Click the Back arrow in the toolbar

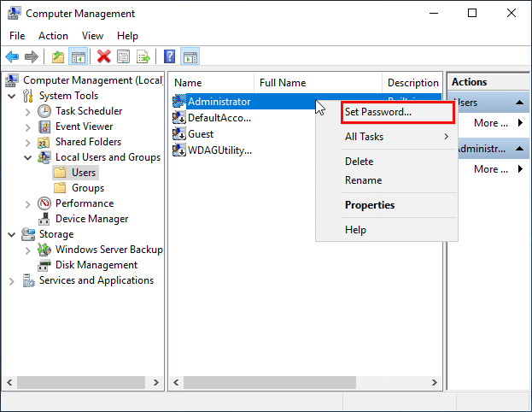(12, 57)
